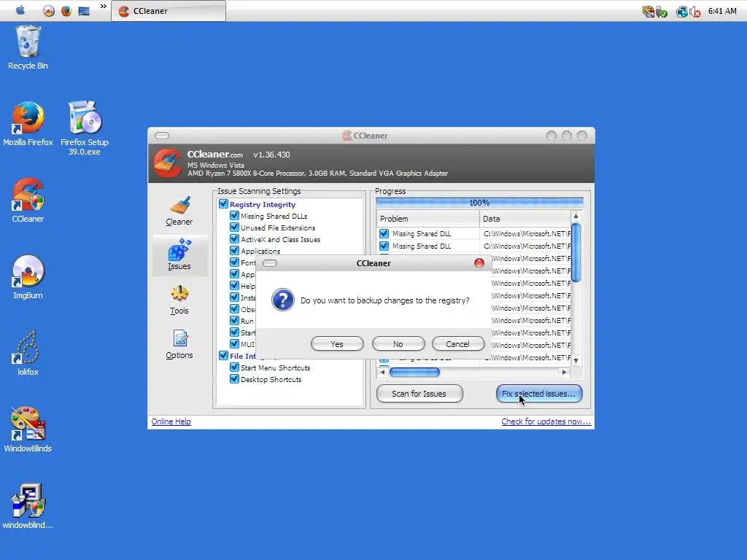The image size is (747, 560).
Task: Select lolifox desktop shortcut
Action: point(28,354)
